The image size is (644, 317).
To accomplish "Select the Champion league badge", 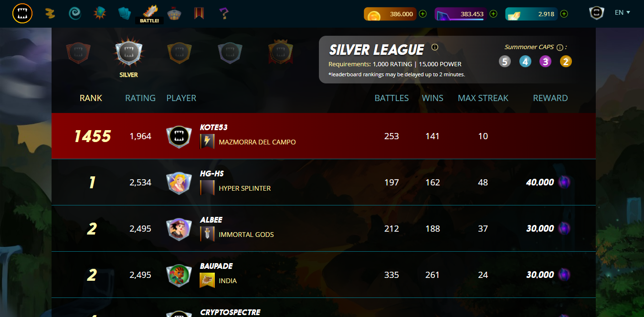I will pyautogui.click(x=280, y=52).
